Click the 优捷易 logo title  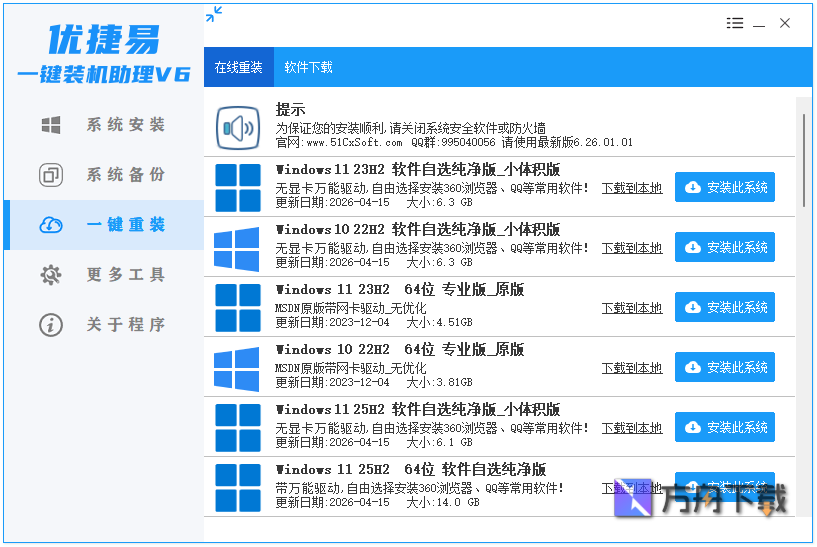click(104, 40)
